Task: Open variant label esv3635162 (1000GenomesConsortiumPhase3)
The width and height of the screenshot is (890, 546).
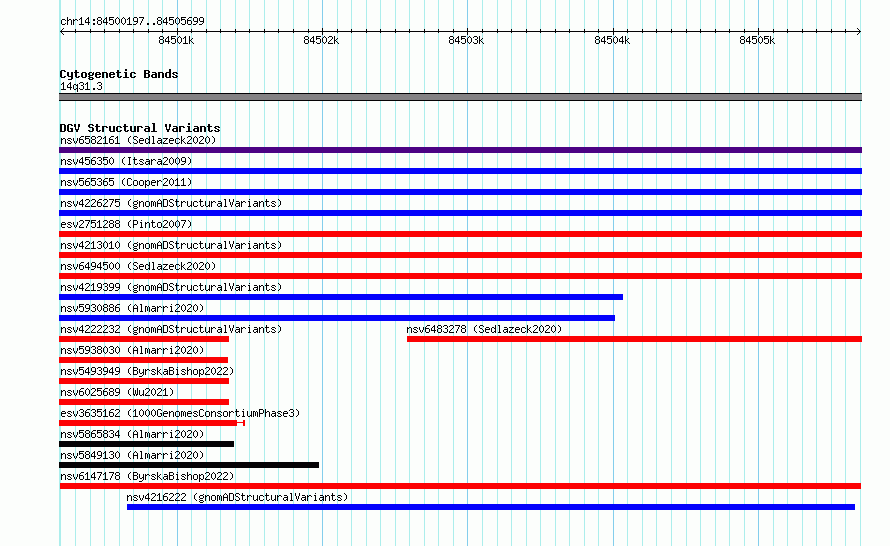Action: [x=180, y=413]
